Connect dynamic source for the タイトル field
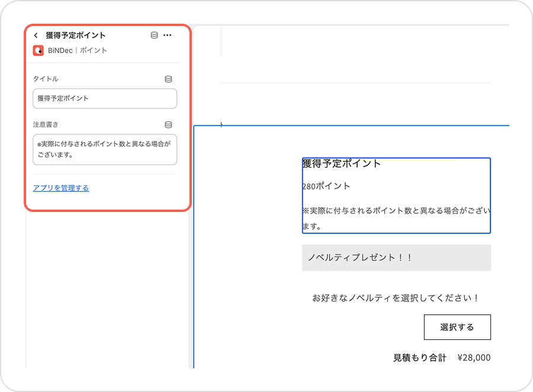Screen dimensions: 533x392 [x=168, y=79]
